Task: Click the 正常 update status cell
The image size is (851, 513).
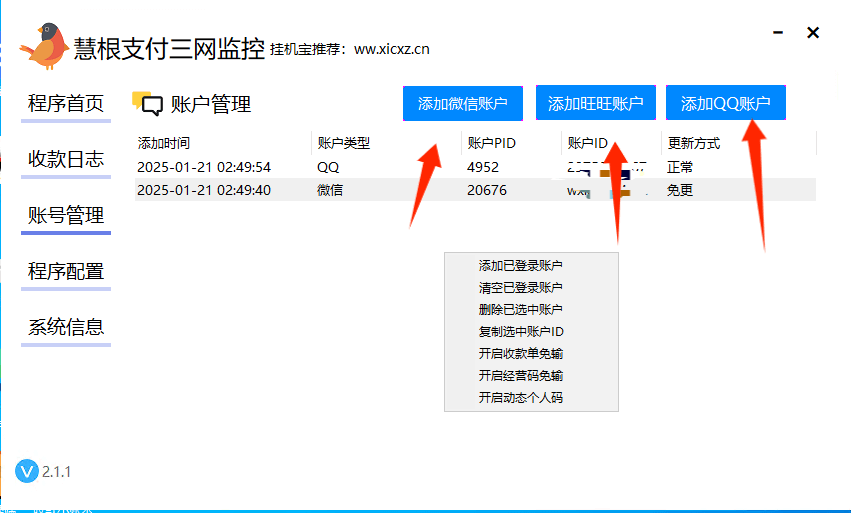Action: point(680,167)
